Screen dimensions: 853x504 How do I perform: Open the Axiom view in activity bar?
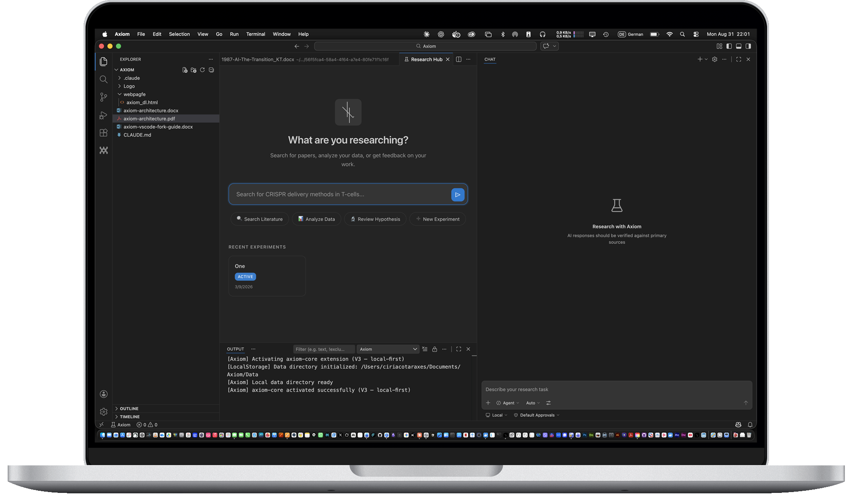pyautogui.click(x=103, y=150)
